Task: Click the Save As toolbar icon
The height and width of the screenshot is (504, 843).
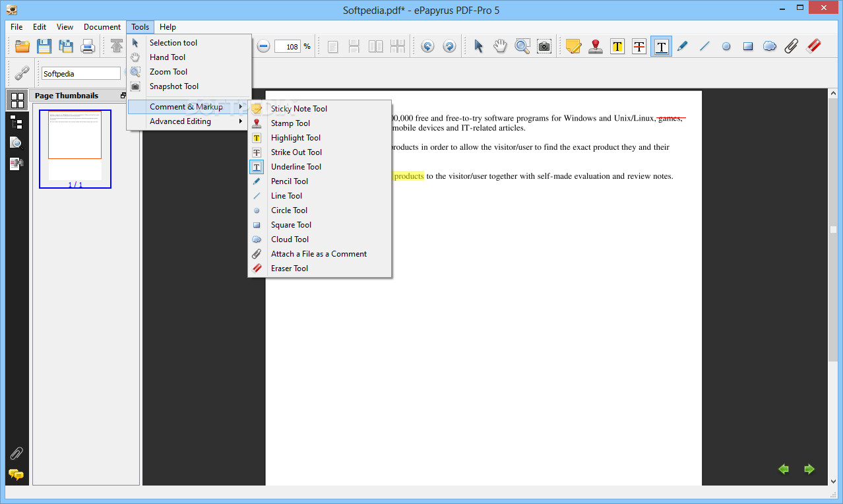Action: (x=66, y=46)
